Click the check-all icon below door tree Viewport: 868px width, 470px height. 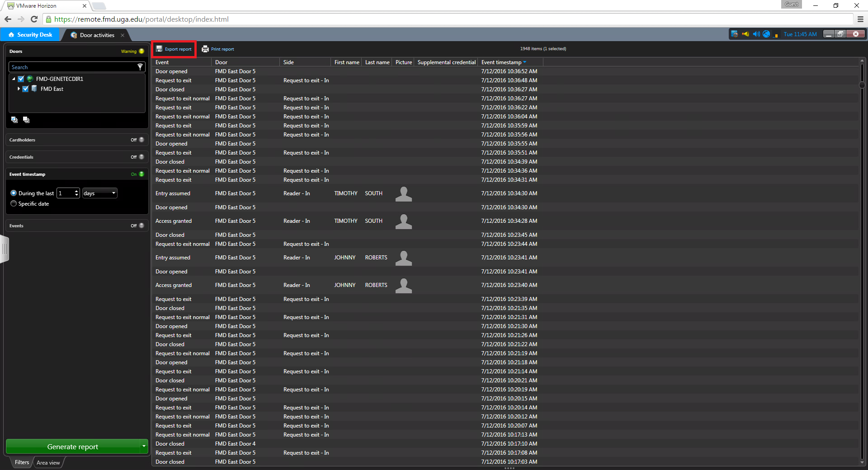tap(14, 120)
